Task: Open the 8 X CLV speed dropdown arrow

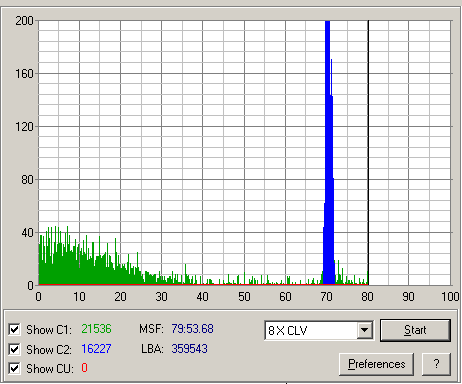Action: (365, 330)
